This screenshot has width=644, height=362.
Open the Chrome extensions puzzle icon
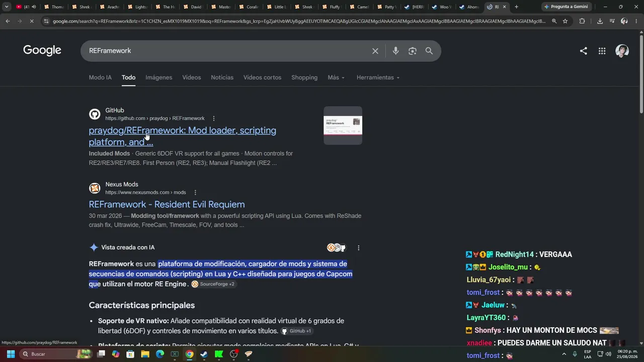tap(582, 21)
